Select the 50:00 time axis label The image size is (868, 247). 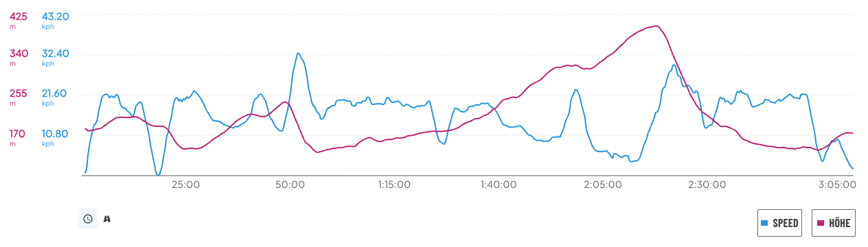[x=290, y=185]
